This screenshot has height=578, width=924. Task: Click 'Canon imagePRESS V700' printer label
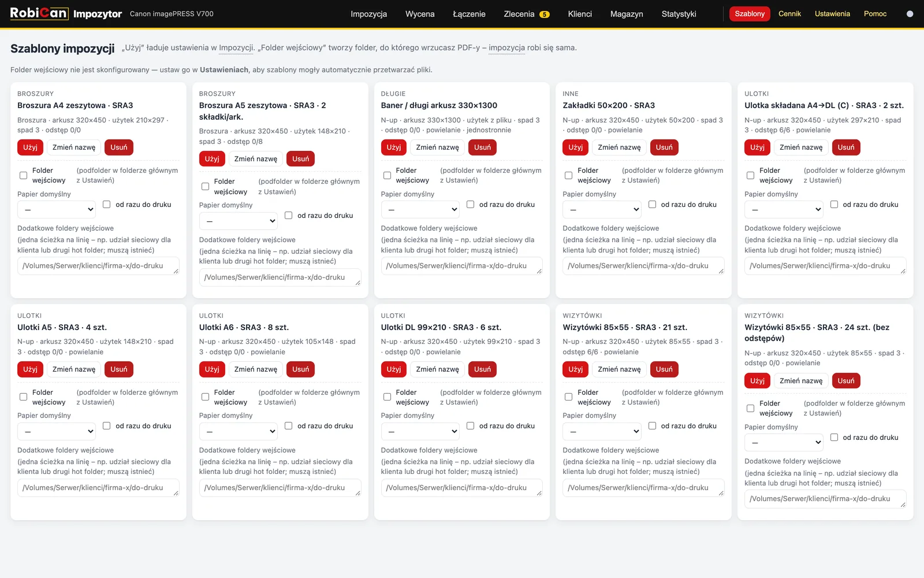(172, 14)
